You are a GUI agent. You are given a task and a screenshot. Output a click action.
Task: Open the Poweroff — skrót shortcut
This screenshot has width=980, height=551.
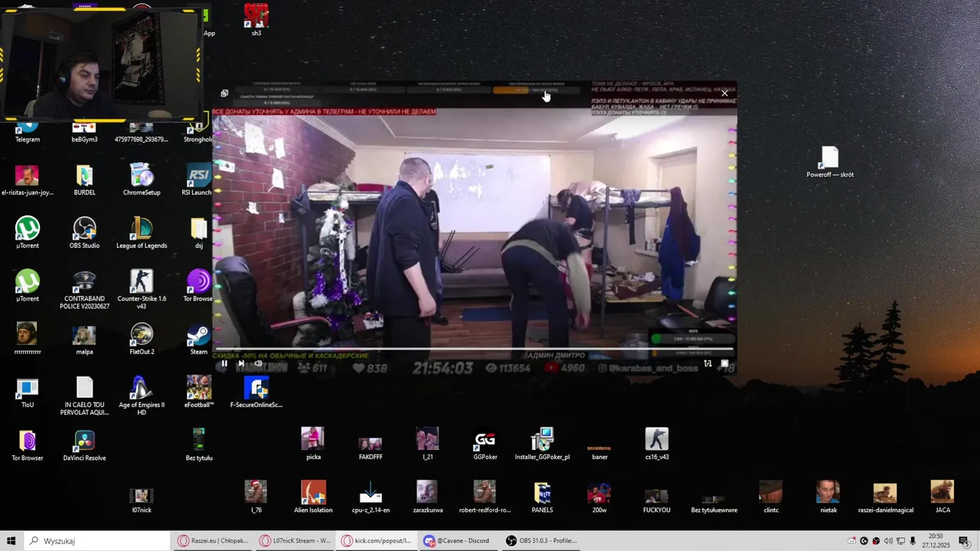click(830, 162)
